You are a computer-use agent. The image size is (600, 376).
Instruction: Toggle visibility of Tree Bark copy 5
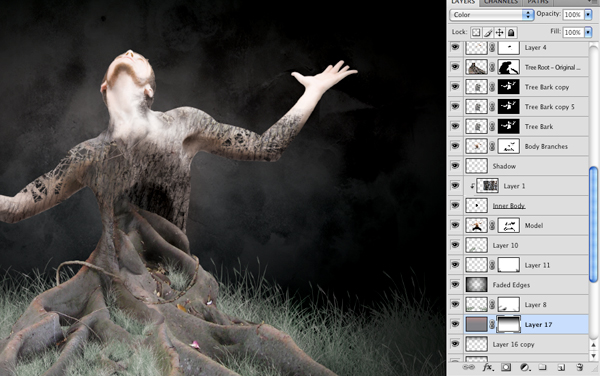pos(455,106)
